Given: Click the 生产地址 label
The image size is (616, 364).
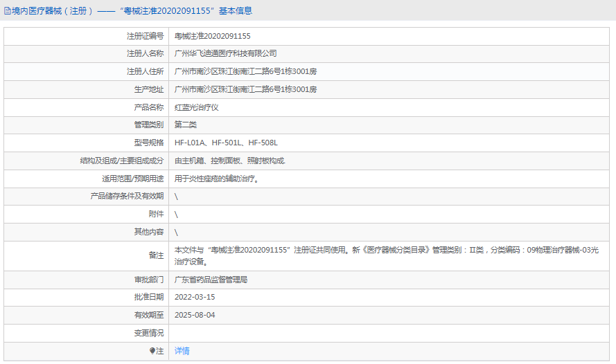Looking at the screenshot, I should click(x=149, y=89).
